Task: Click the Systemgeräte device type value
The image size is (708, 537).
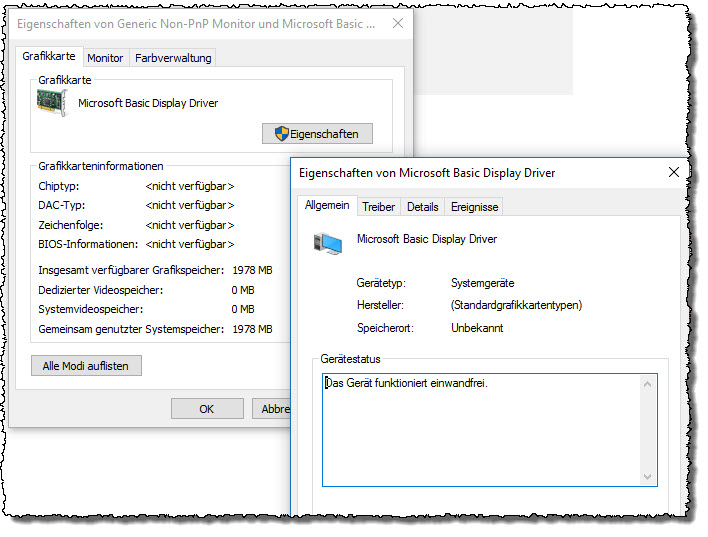Action: (483, 283)
